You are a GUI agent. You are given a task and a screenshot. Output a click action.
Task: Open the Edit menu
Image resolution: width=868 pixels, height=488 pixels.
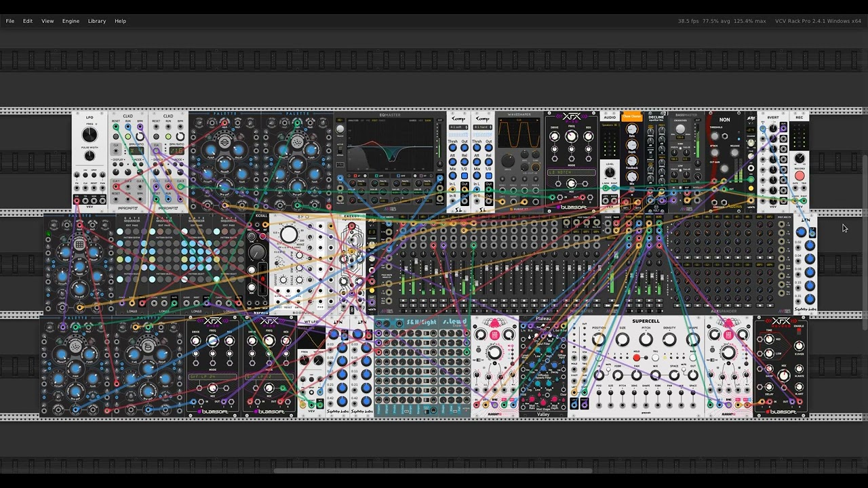point(28,21)
